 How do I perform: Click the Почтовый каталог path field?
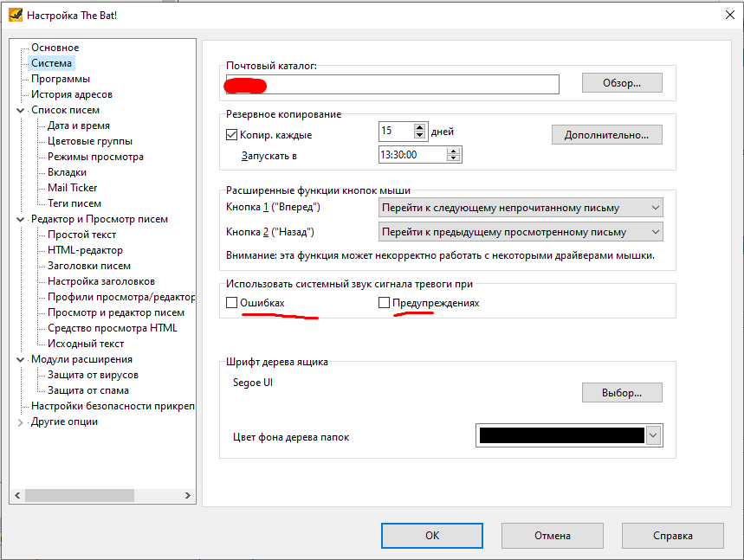tap(392, 85)
